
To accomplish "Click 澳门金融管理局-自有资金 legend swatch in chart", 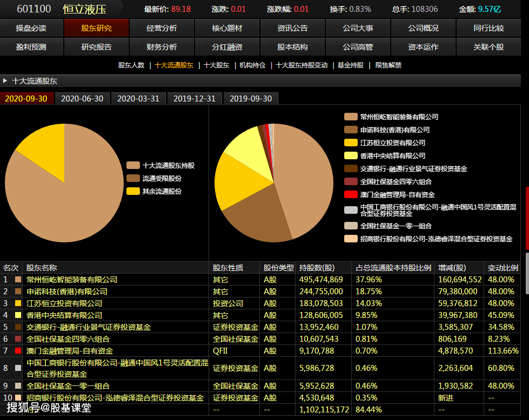I will (351, 194).
